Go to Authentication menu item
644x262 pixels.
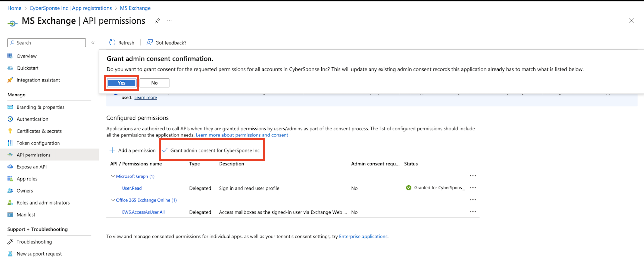click(x=32, y=119)
